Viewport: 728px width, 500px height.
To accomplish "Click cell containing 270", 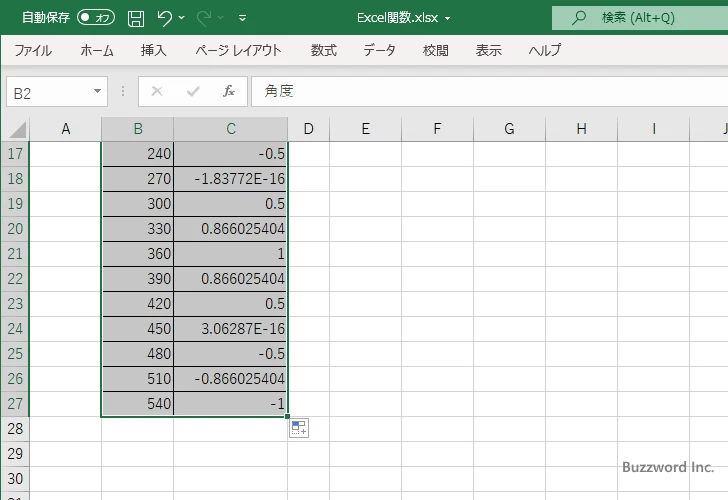I will [x=138, y=179].
